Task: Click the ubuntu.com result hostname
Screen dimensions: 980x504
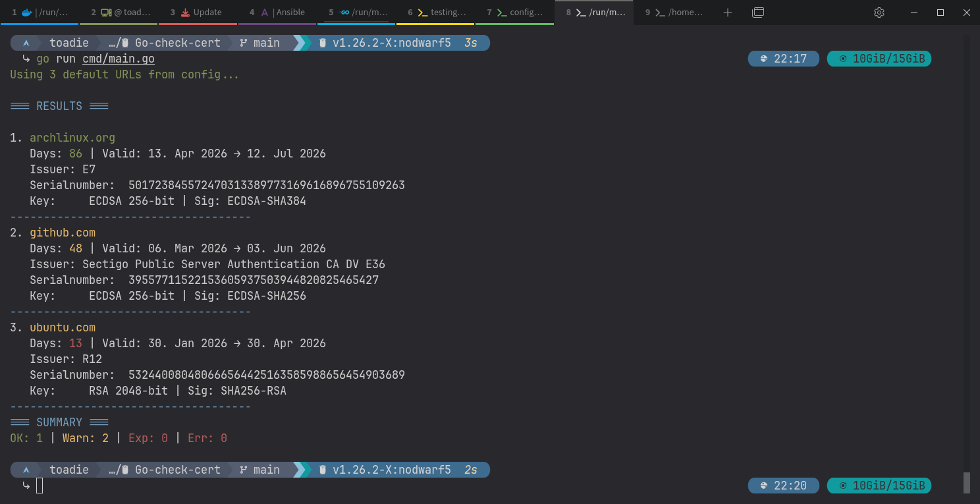Action: pyautogui.click(x=63, y=327)
